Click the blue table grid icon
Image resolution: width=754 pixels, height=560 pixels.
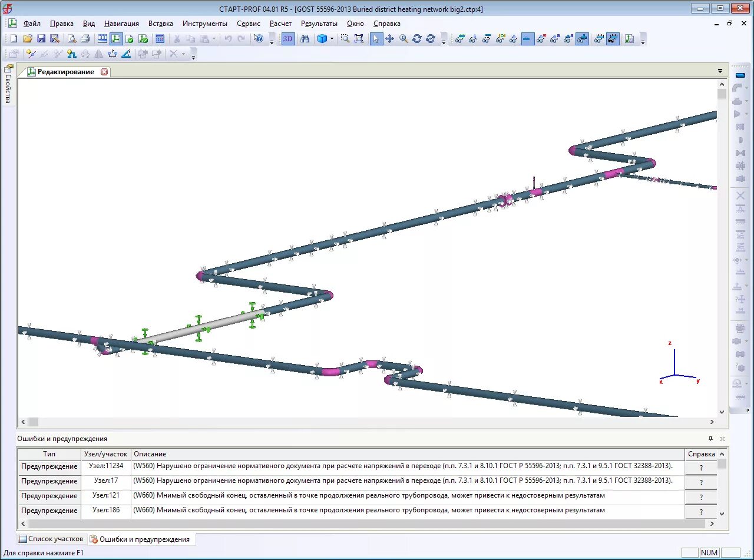point(102,39)
